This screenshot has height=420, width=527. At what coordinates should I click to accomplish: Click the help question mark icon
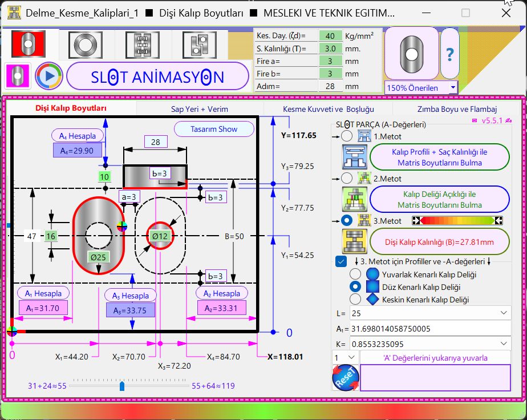pos(450,54)
